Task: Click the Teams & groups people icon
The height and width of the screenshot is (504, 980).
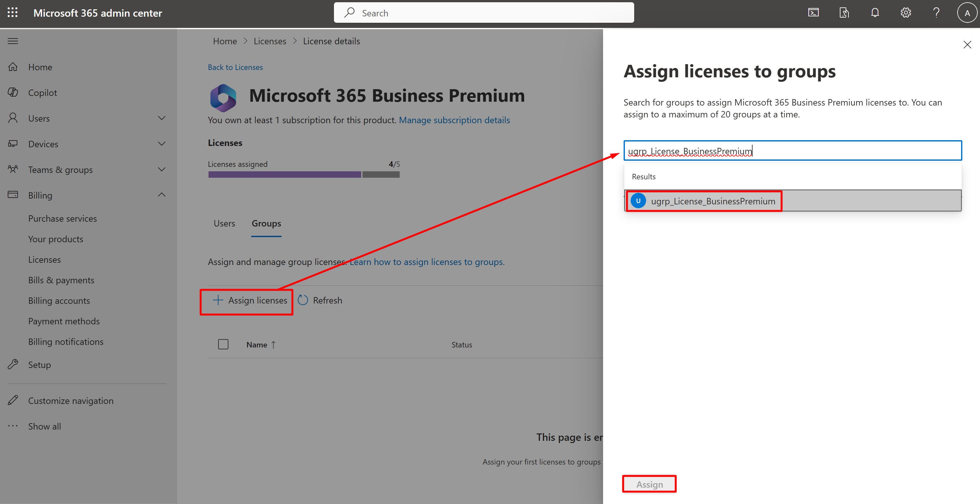Action: tap(13, 169)
